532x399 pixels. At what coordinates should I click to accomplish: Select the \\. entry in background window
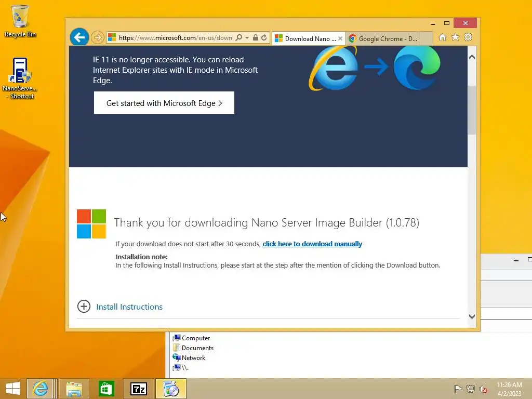[180, 367]
